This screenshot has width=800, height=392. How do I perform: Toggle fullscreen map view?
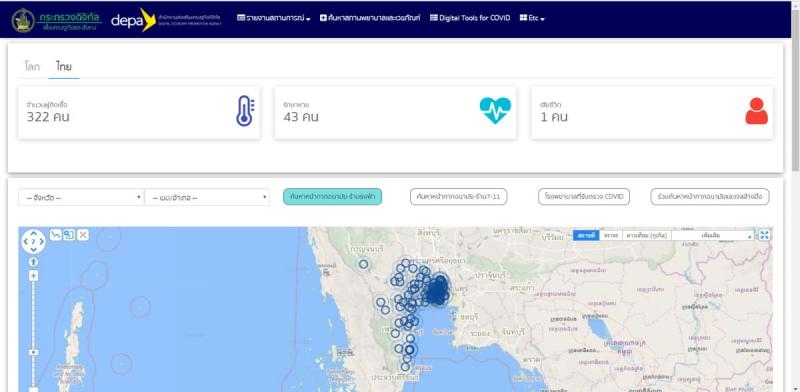764,235
